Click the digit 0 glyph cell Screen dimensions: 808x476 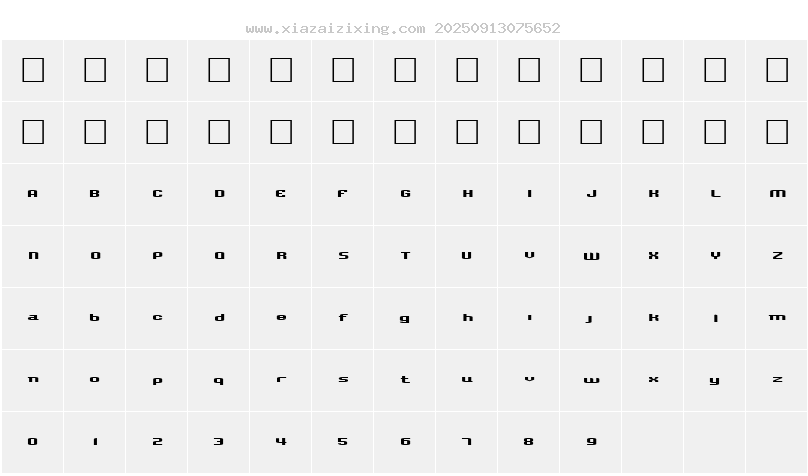pyautogui.click(x=33, y=442)
